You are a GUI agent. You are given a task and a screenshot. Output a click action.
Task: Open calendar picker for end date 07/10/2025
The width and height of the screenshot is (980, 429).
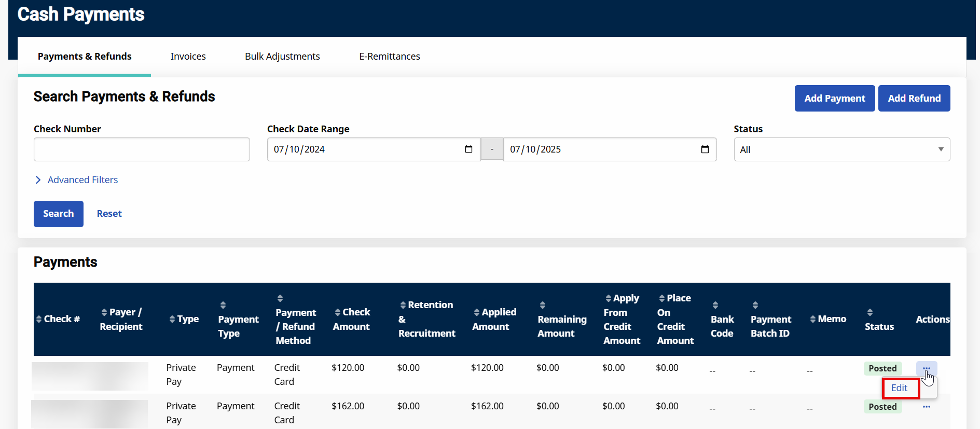pyautogui.click(x=705, y=149)
